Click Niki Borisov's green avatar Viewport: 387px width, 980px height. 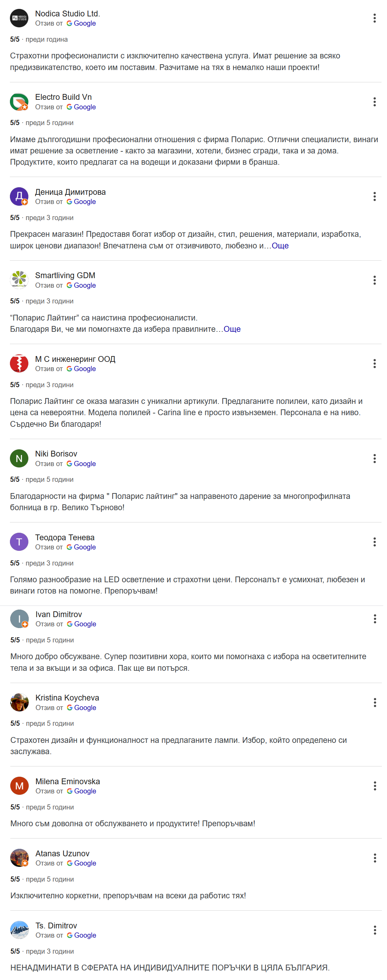tap(19, 459)
